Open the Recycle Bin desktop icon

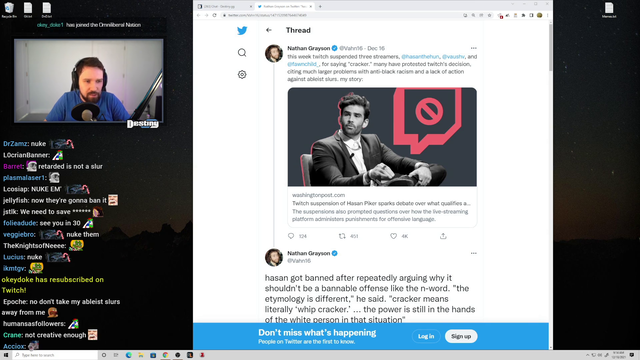pos(9,10)
